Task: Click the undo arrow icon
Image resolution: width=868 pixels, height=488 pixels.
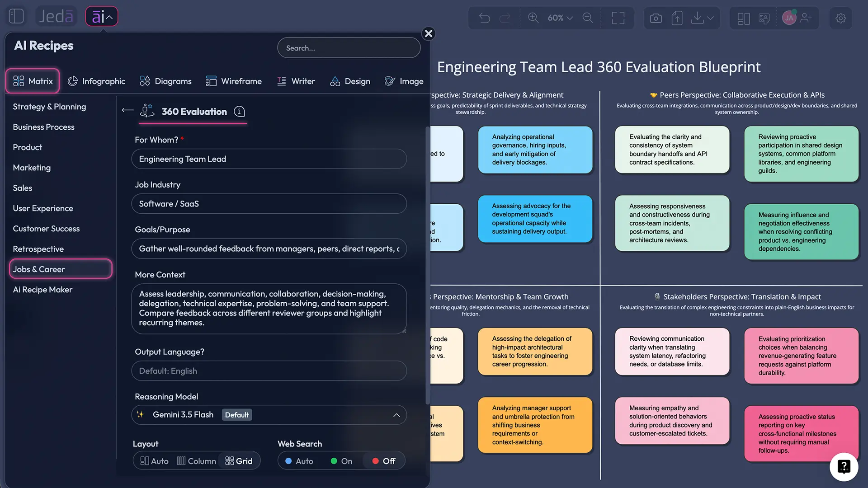Action: pyautogui.click(x=484, y=18)
